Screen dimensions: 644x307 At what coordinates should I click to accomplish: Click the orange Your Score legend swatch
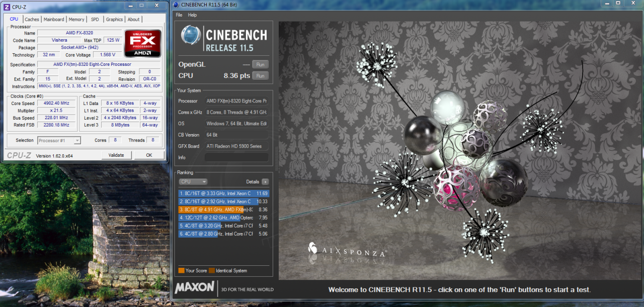point(181,270)
